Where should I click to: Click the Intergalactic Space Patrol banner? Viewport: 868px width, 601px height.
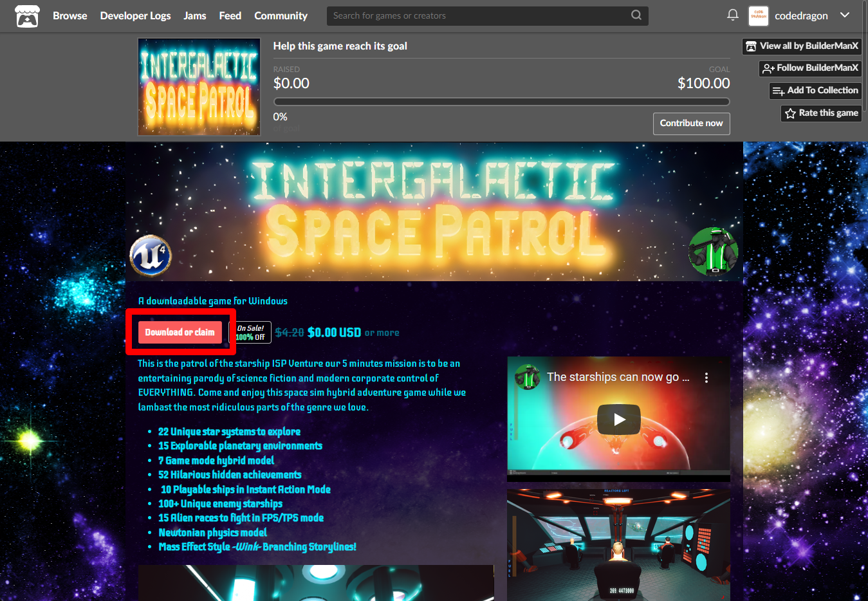[434, 212]
